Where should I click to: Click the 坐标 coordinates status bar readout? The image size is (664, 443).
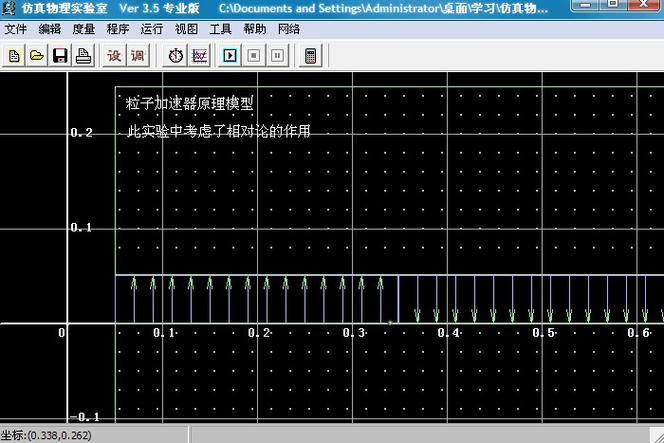46,435
